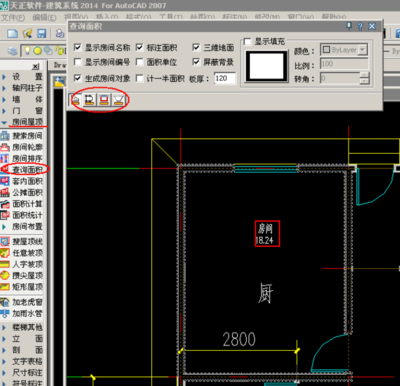
Task: Toggle the layer light bulb icon
Action: pos(27,51)
